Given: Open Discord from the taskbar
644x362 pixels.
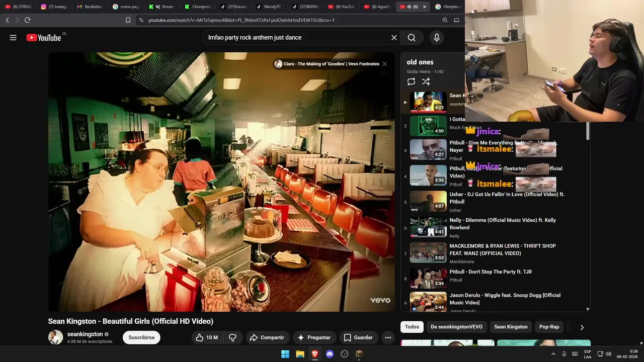Looking at the screenshot, I should 330,354.
